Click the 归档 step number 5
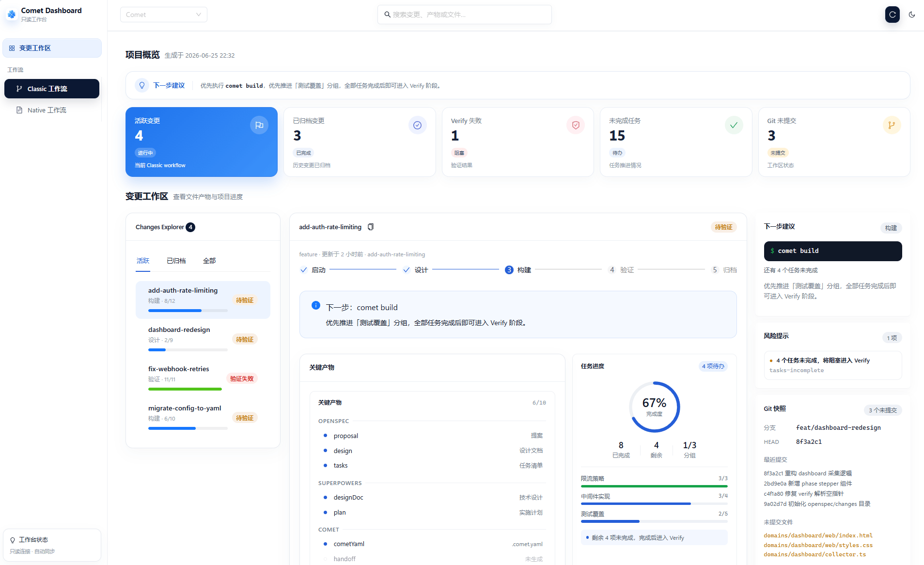 pyautogui.click(x=715, y=270)
